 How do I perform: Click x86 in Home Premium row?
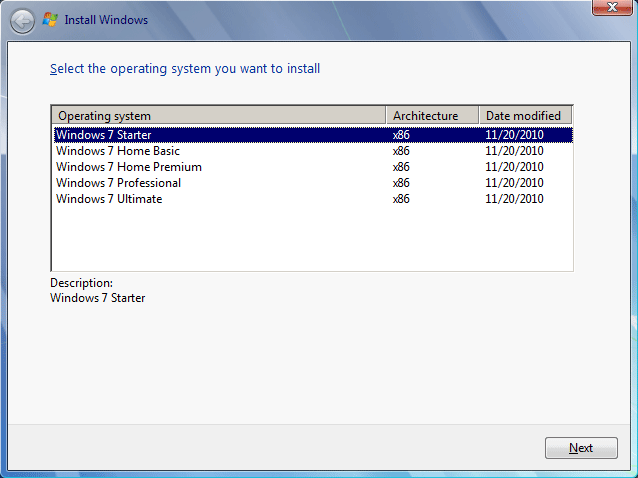(x=401, y=167)
